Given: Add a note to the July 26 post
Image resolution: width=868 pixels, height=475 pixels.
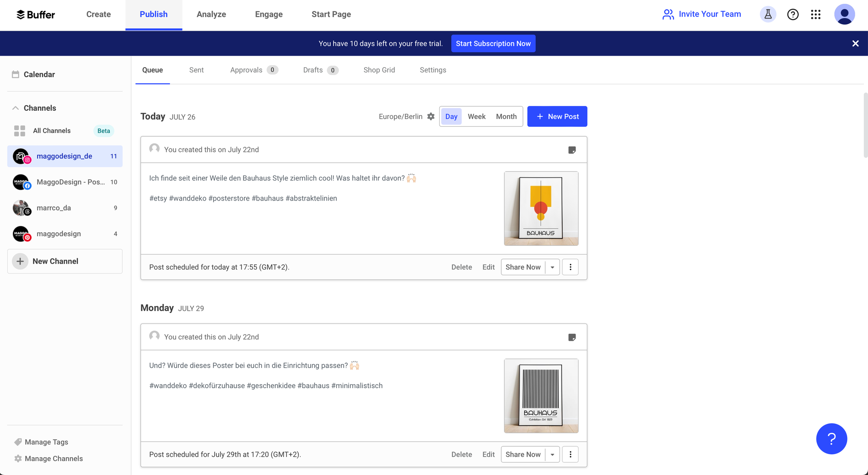Looking at the screenshot, I should point(572,150).
